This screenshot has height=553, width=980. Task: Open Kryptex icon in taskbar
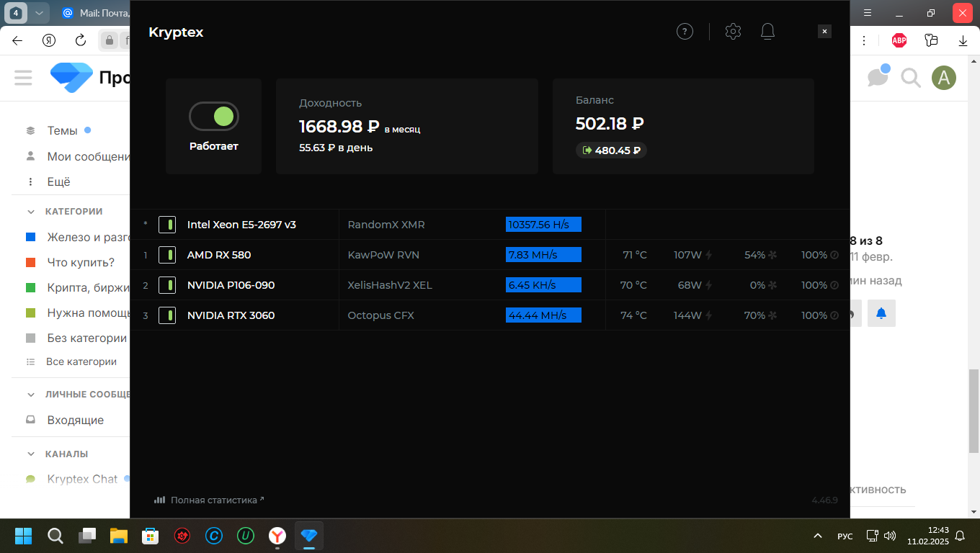click(309, 536)
